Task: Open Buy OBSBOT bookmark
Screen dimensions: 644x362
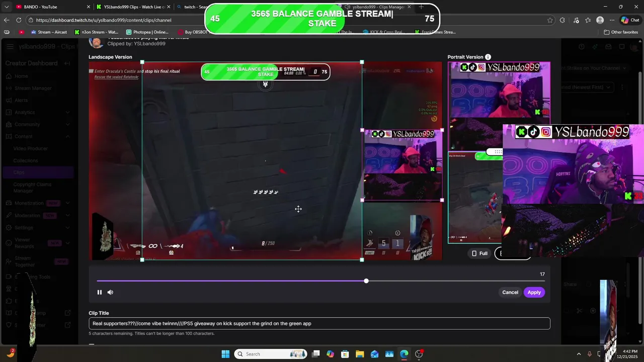Action: pyautogui.click(x=193, y=32)
